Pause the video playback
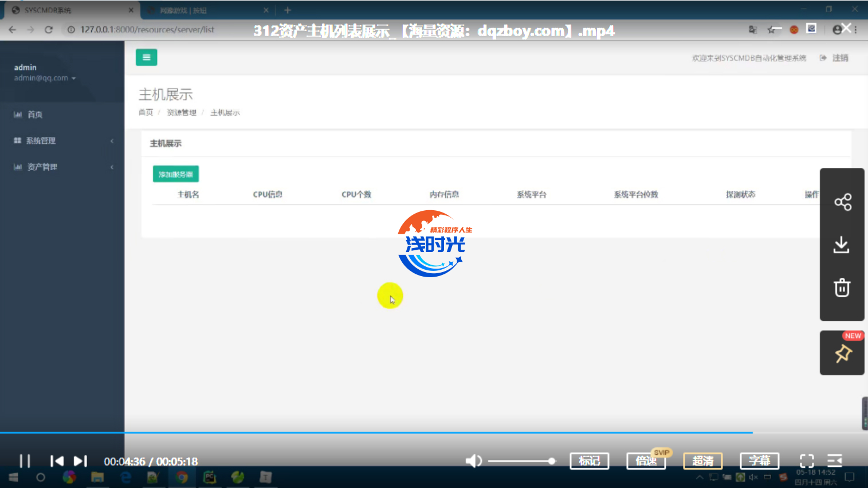The image size is (868, 488). 25,461
